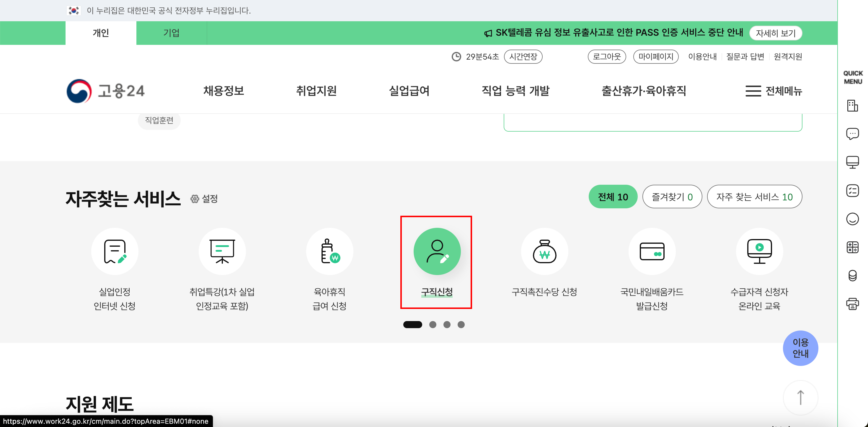Viewport: 868px width, 427px height.
Task: Open 마이페이지
Action: coord(656,57)
